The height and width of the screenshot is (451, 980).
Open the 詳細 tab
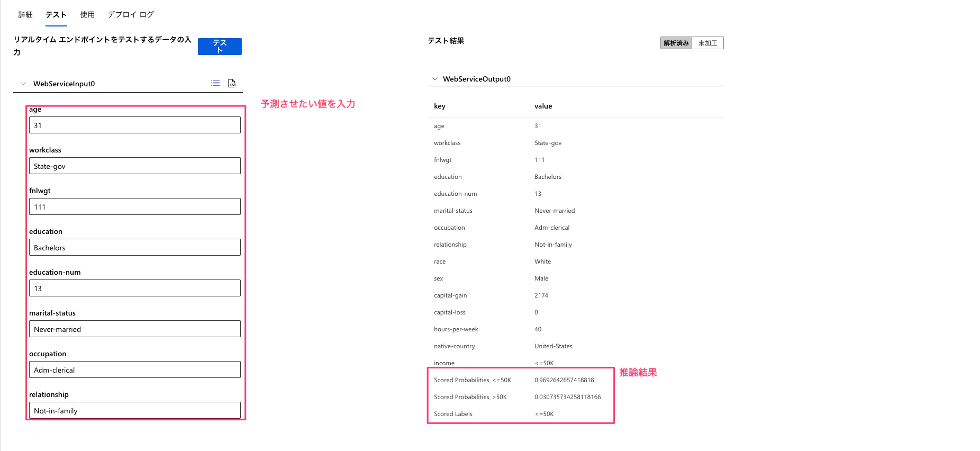(x=25, y=15)
